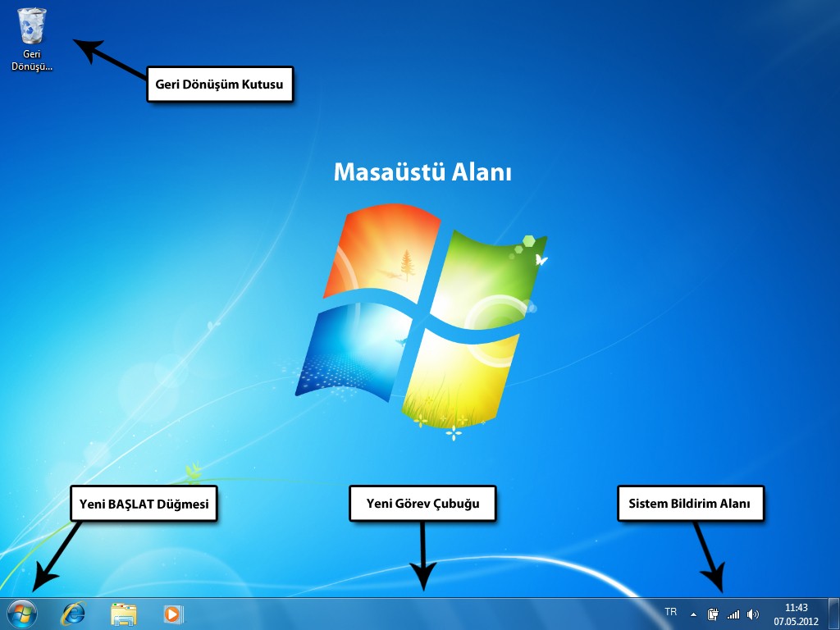840x630 pixels.
Task: Open the power plug tray icon
Action: (x=713, y=614)
